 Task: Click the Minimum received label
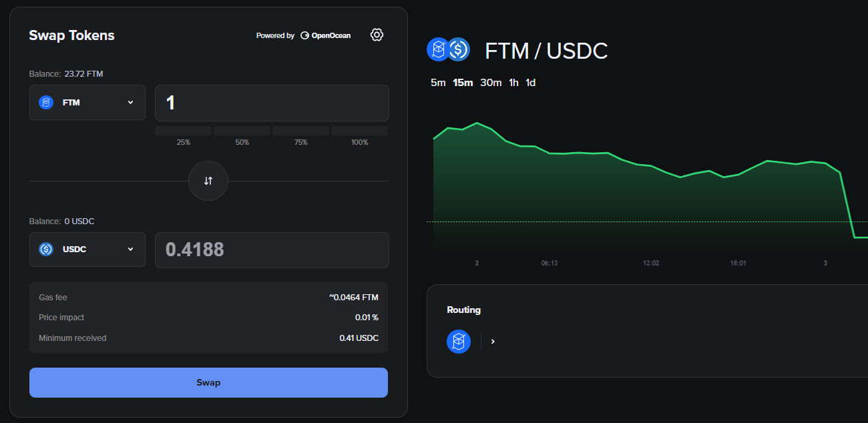coord(73,338)
